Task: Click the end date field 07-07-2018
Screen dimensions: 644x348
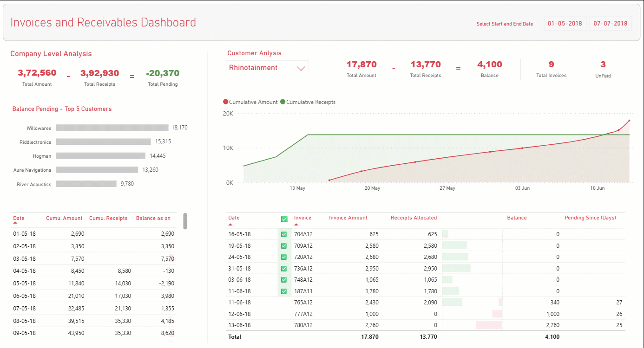Action: (x=611, y=24)
